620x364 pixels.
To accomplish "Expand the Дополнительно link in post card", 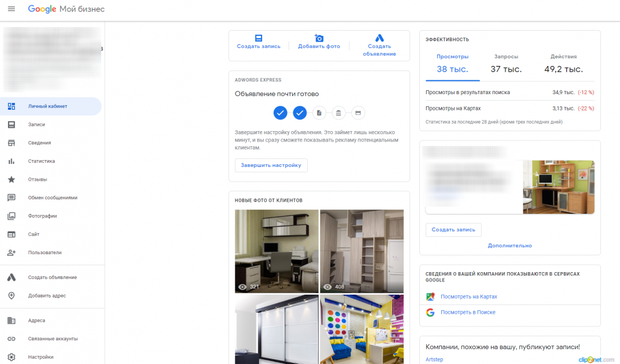I will click(x=510, y=246).
